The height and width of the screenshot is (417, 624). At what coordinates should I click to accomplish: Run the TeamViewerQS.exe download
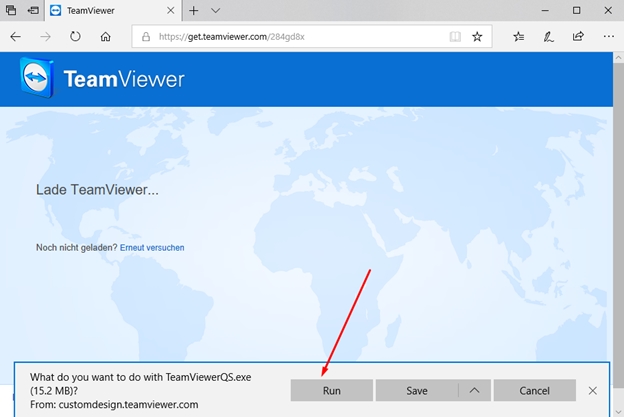click(x=332, y=390)
